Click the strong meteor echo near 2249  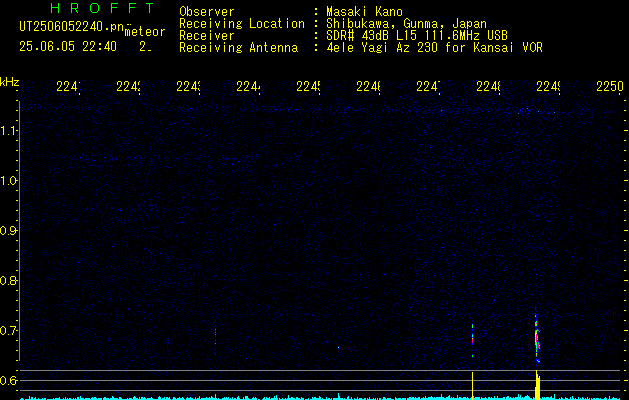[537, 335]
